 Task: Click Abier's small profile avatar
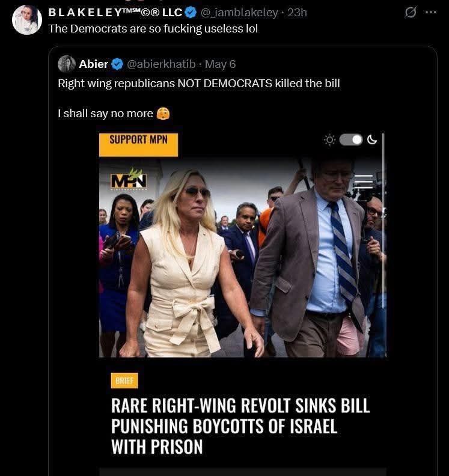tap(67, 64)
